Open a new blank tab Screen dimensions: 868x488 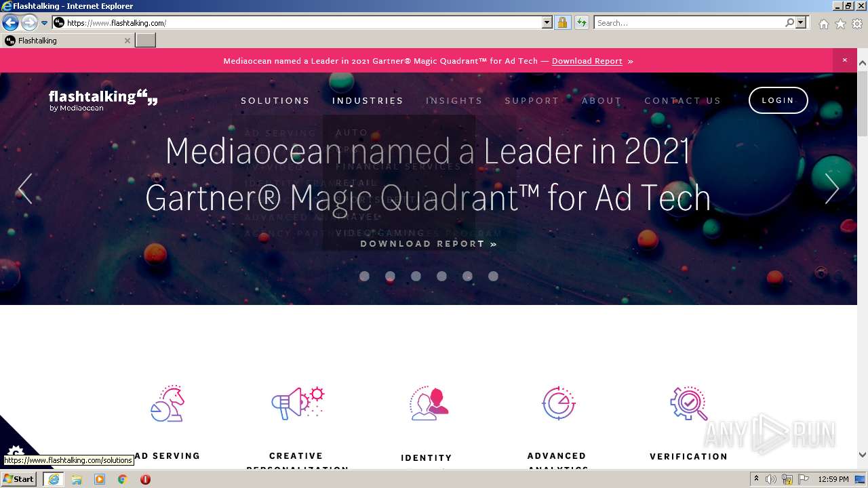(x=146, y=41)
